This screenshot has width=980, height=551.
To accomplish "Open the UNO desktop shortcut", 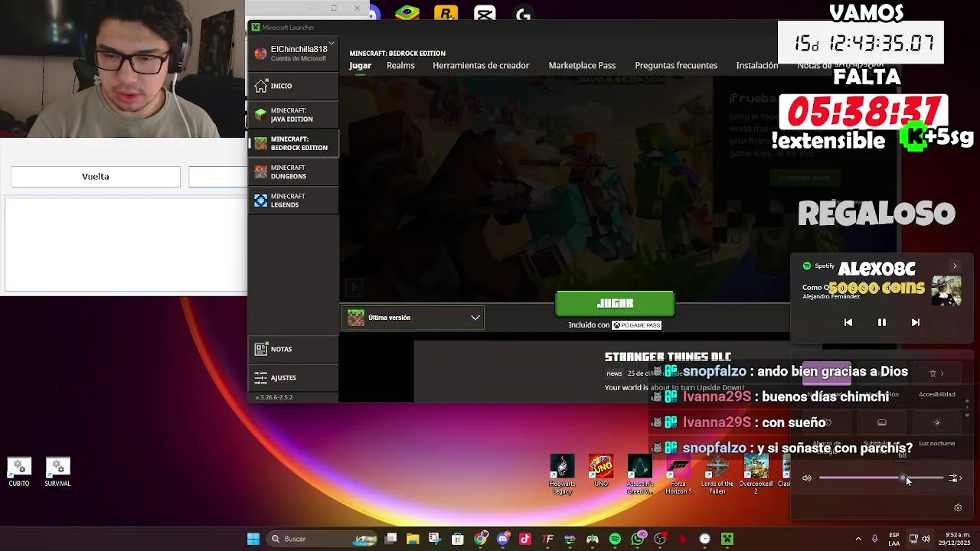I will 601,471.
